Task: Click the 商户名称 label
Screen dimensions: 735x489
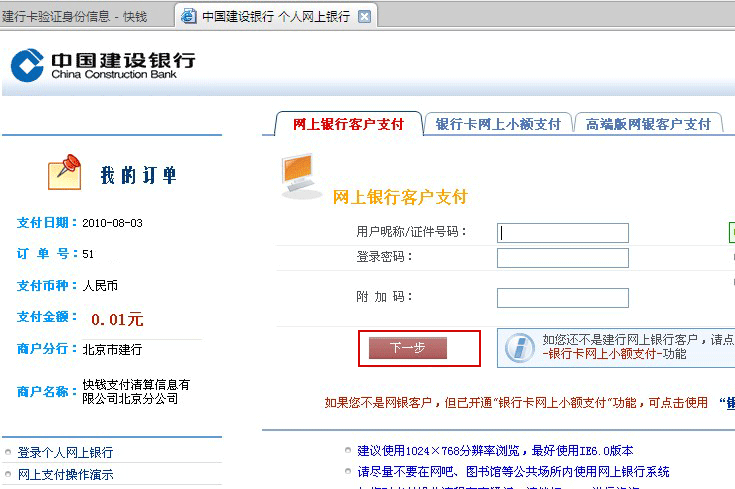Action: 46,391
